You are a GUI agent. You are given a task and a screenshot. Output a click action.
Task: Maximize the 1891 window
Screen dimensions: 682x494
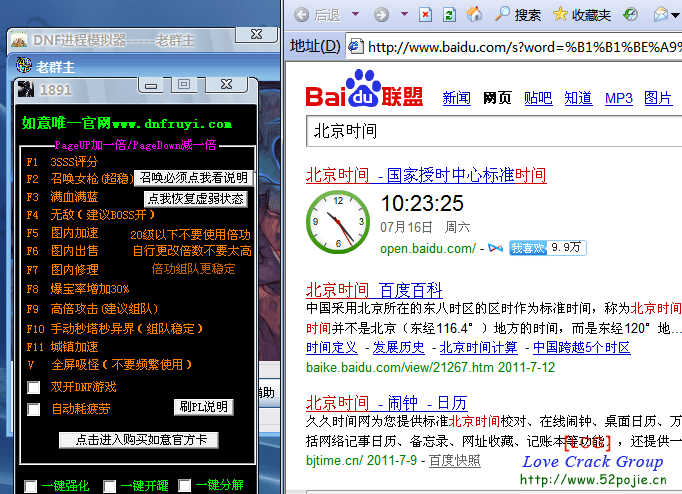click(x=184, y=84)
